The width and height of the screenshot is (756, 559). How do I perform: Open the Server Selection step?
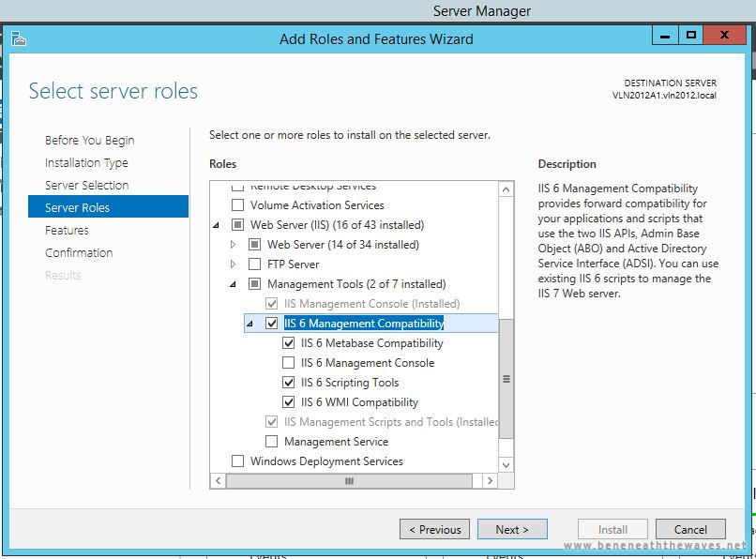[87, 185]
